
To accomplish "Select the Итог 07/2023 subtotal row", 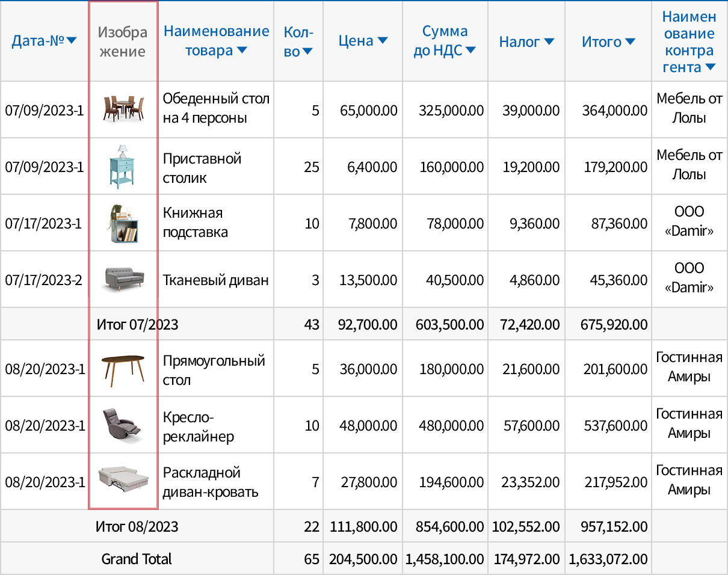I will [137, 325].
